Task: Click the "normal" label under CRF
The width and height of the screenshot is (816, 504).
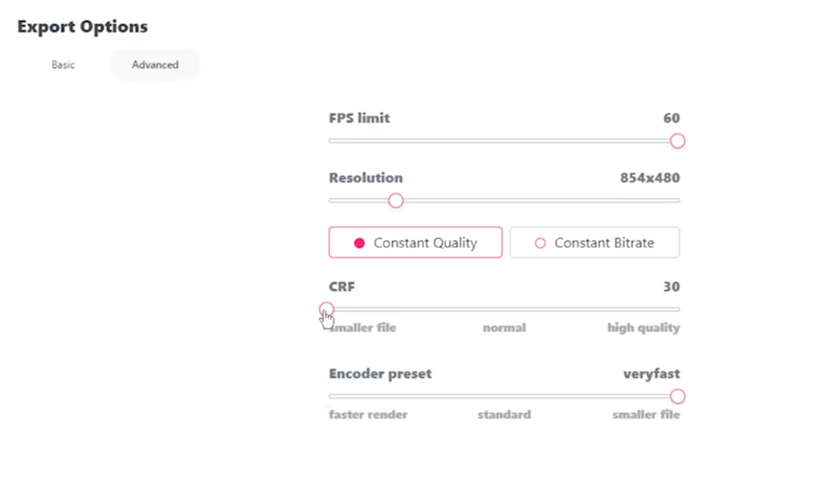Action: pyautogui.click(x=504, y=328)
